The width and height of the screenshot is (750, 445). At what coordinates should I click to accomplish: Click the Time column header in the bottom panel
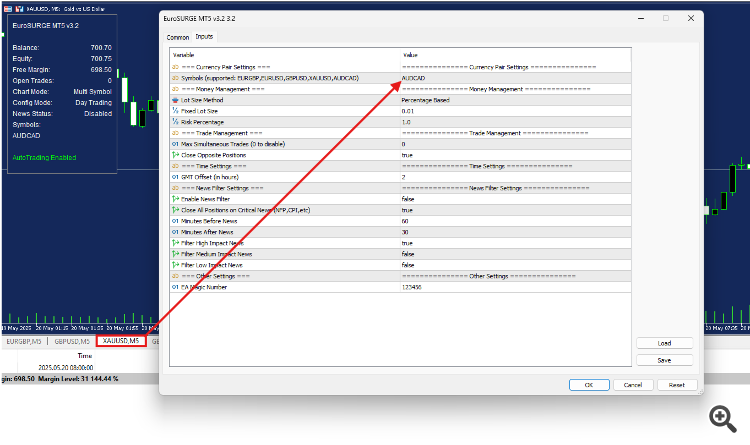click(85, 356)
